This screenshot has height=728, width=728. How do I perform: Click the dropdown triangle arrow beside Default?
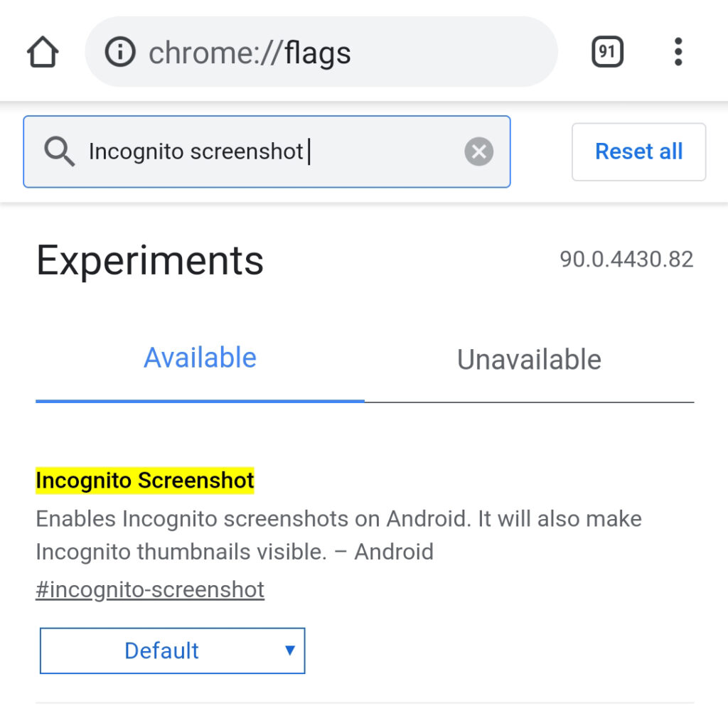click(x=290, y=651)
